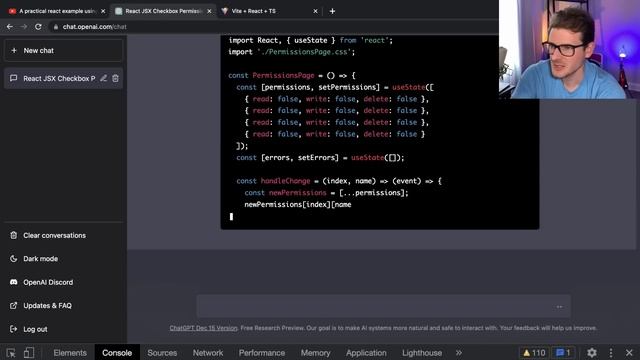Click the Updates & FAQ external-link icon
640x360 pixels.
13,306
